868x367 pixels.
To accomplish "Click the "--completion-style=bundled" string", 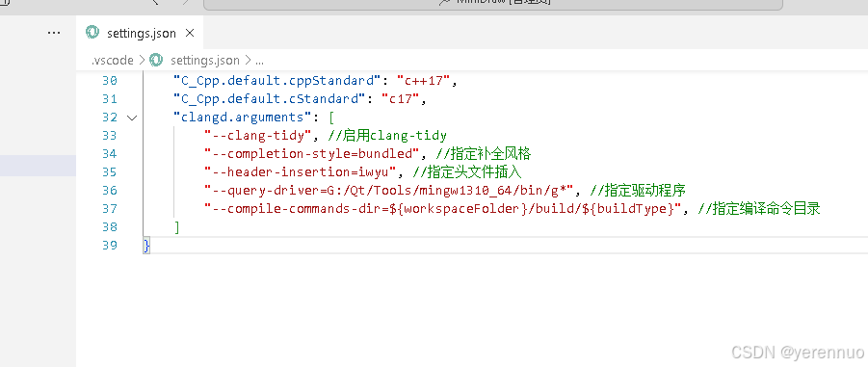I will coord(313,154).
